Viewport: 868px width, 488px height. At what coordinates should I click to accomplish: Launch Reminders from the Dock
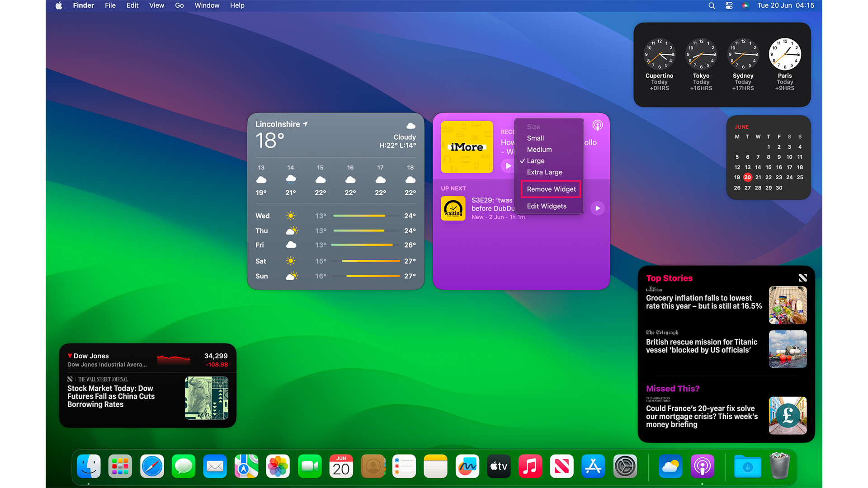[404, 466]
